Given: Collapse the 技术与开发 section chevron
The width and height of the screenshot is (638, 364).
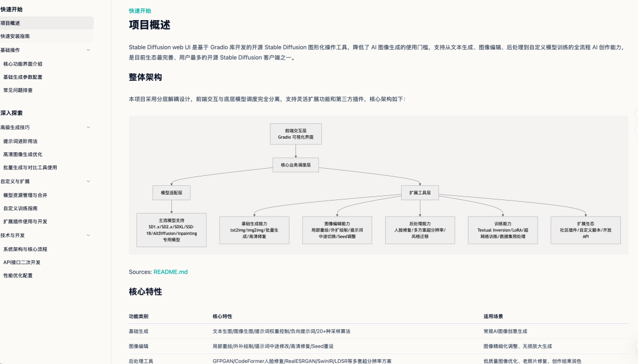Looking at the screenshot, I should click(88, 235).
